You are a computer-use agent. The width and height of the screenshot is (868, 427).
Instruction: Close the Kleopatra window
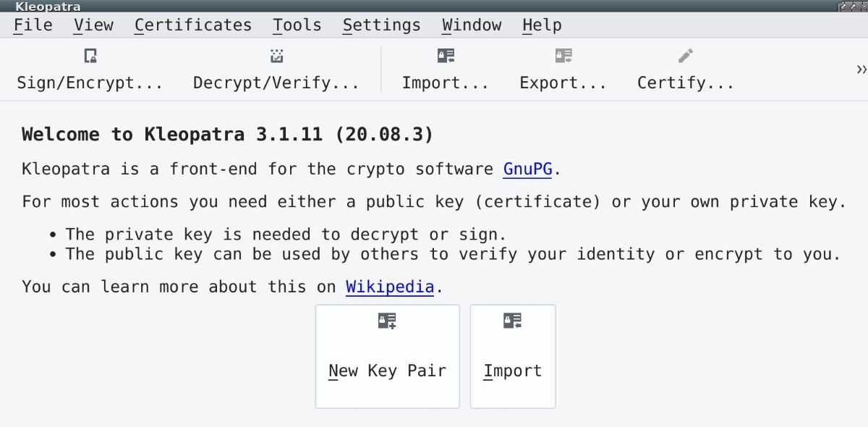coord(862,7)
